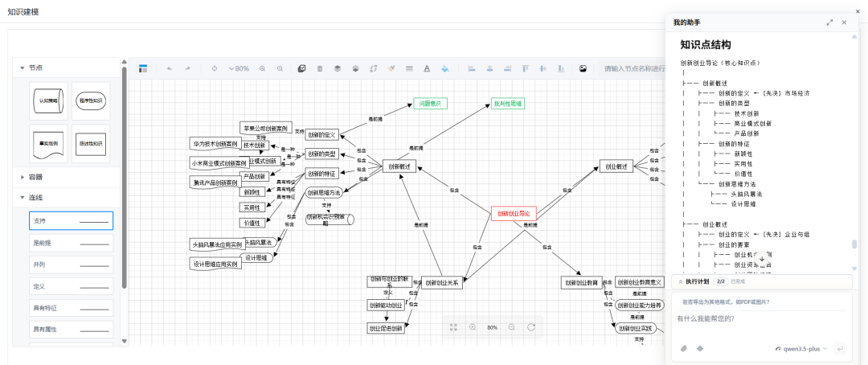The width and height of the screenshot is (868, 365).
Task: Select the 具有属性 connector type
Action: [x=71, y=329]
